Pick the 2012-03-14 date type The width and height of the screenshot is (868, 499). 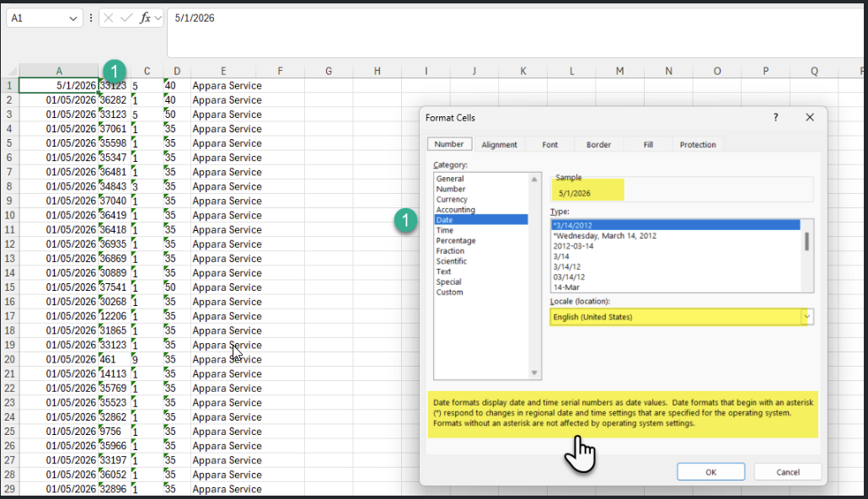[676, 246]
